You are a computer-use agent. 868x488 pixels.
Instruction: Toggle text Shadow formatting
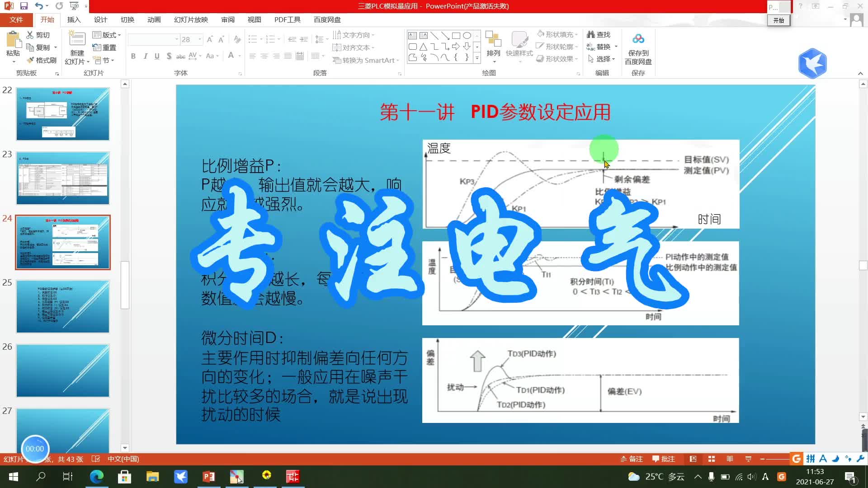(169, 56)
